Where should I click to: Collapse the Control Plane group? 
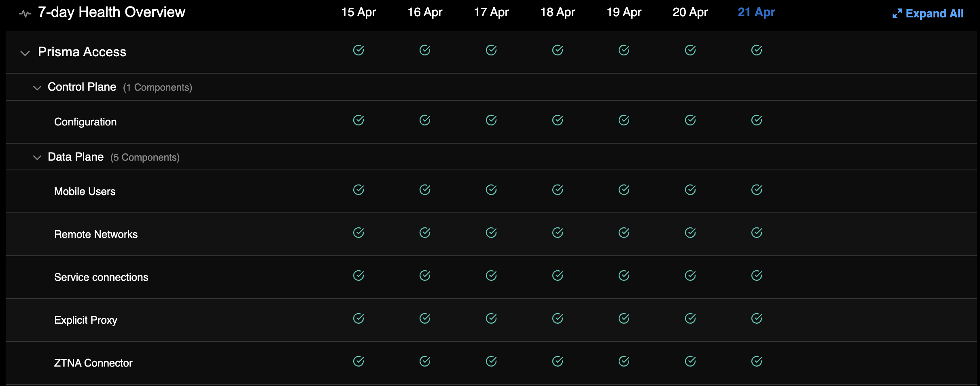tap(37, 88)
